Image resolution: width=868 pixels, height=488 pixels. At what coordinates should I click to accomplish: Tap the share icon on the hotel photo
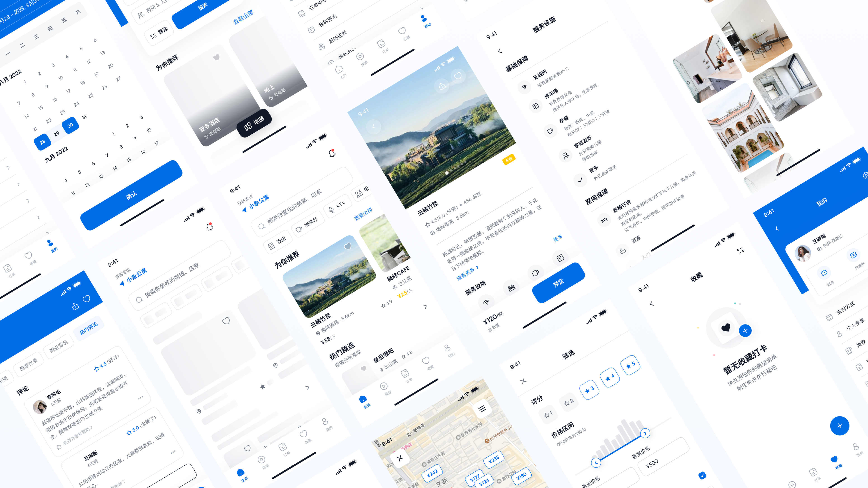[442, 86]
